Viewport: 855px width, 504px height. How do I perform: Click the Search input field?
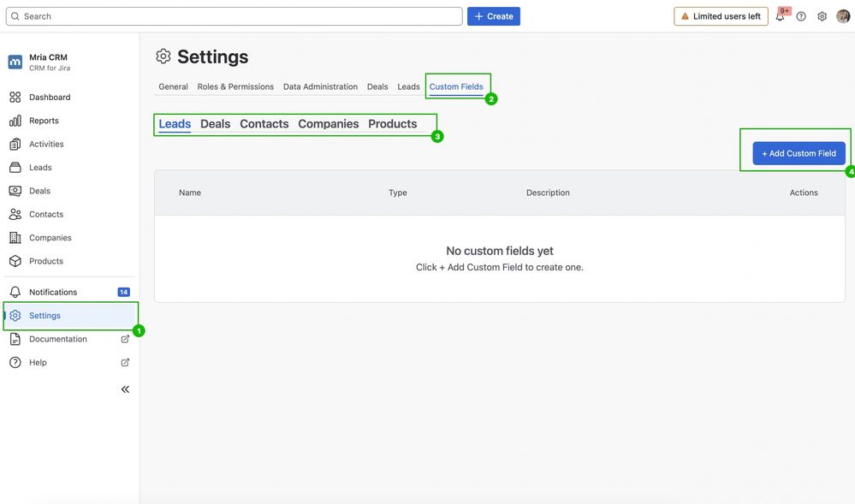coord(234,16)
